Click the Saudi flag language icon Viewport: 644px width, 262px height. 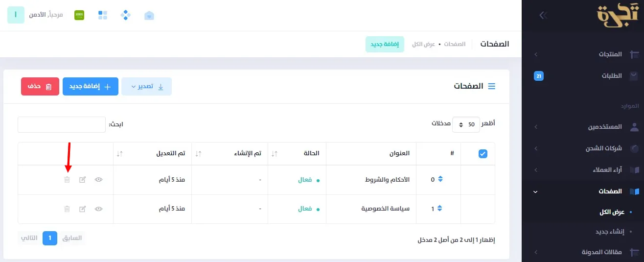[x=79, y=15]
